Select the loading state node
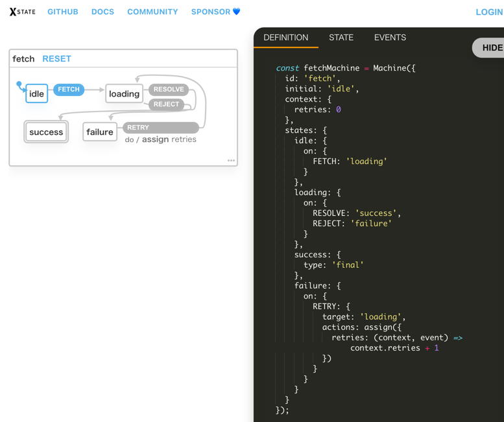The width and height of the screenshot is (504, 422). click(x=124, y=94)
